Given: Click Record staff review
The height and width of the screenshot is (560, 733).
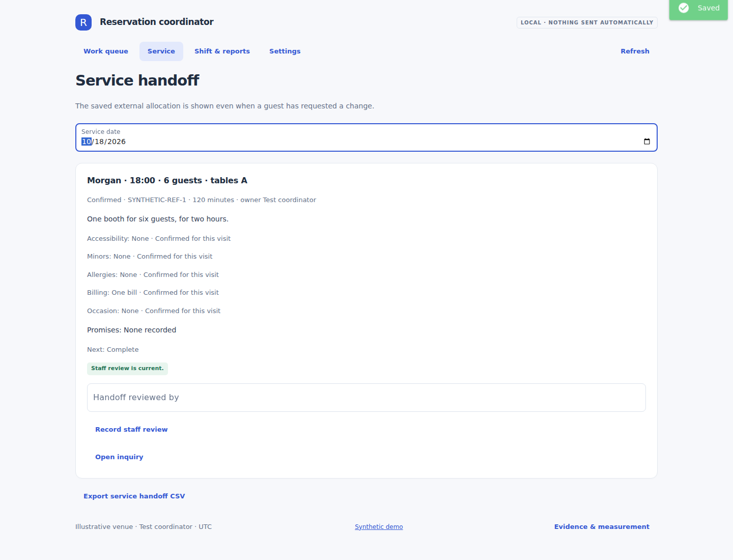Looking at the screenshot, I should [x=131, y=430].
